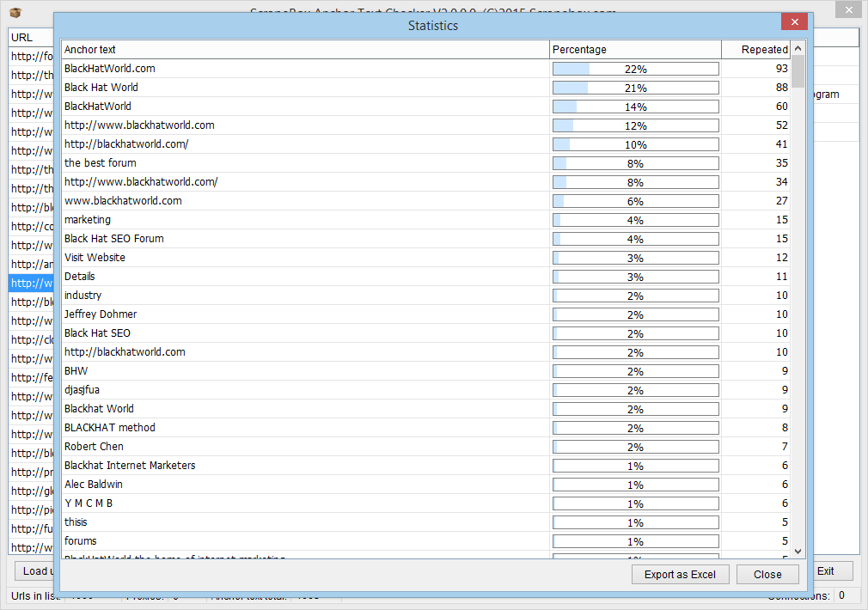Select the 'Black Hat SEO' anchor row
The image size is (868, 610).
425,332
